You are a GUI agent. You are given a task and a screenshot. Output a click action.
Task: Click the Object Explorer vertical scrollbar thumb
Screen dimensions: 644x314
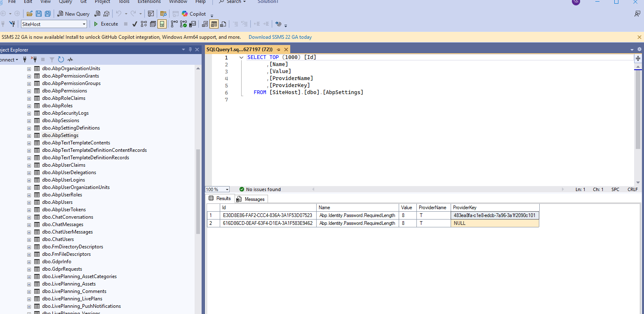198,191
